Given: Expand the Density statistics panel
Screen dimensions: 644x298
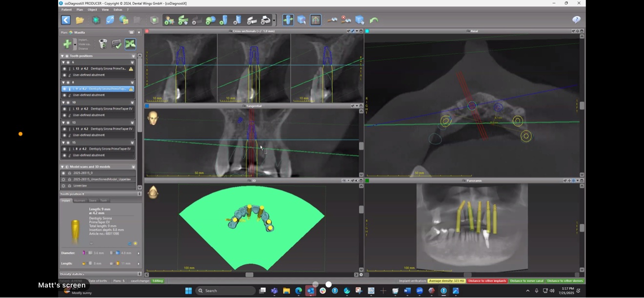Looking at the screenshot, I should pos(140,274).
